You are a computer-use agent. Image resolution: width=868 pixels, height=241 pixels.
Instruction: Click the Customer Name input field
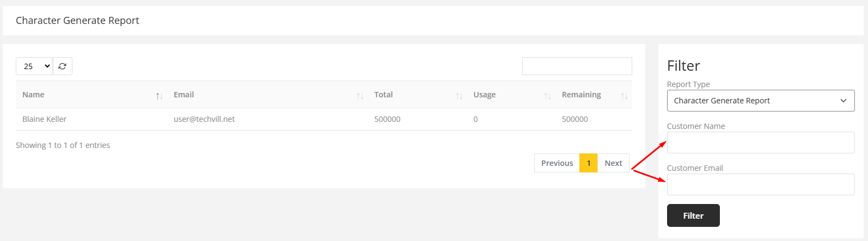tap(760, 143)
